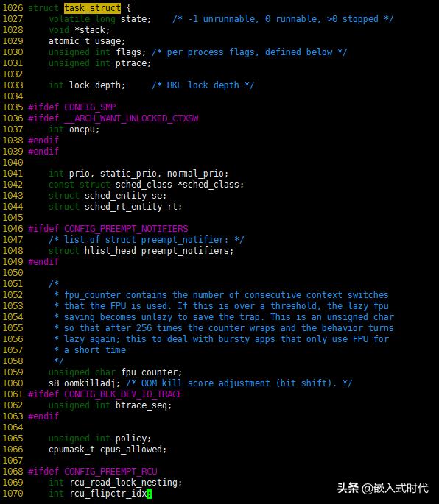Click the 'struct' keyword on line 1026
Viewport: 439px width, 504px height.
[x=43, y=7]
